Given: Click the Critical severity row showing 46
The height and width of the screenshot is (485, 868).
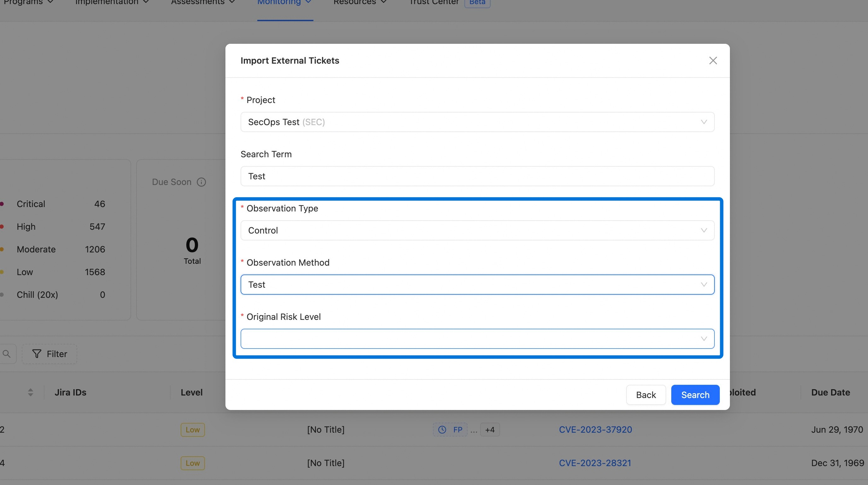Looking at the screenshot, I should pos(53,204).
